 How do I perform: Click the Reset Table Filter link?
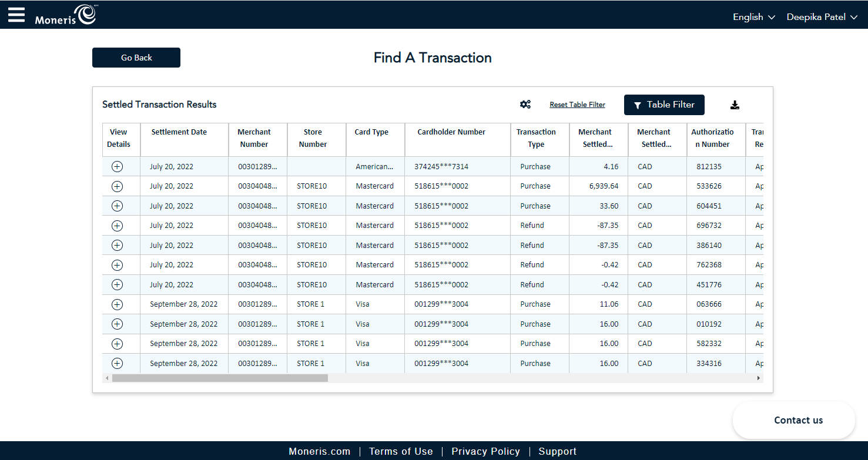pyautogui.click(x=577, y=105)
